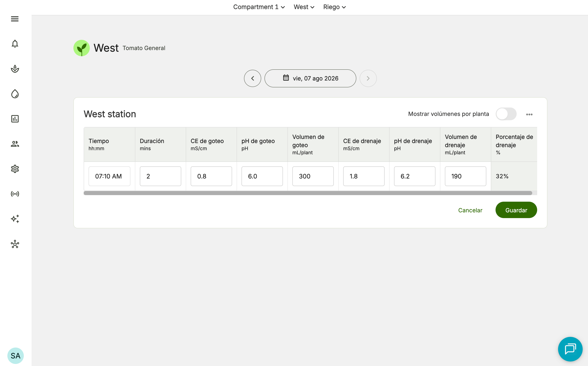
Task: Click the Mostrar volúmenes por planta label
Action: [448, 114]
